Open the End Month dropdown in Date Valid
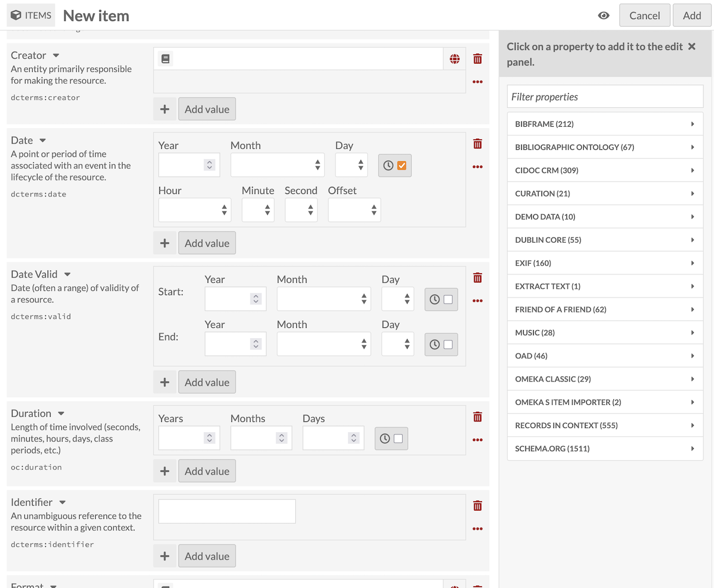Viewport: 714px width, 588px height. click(324, 344)
